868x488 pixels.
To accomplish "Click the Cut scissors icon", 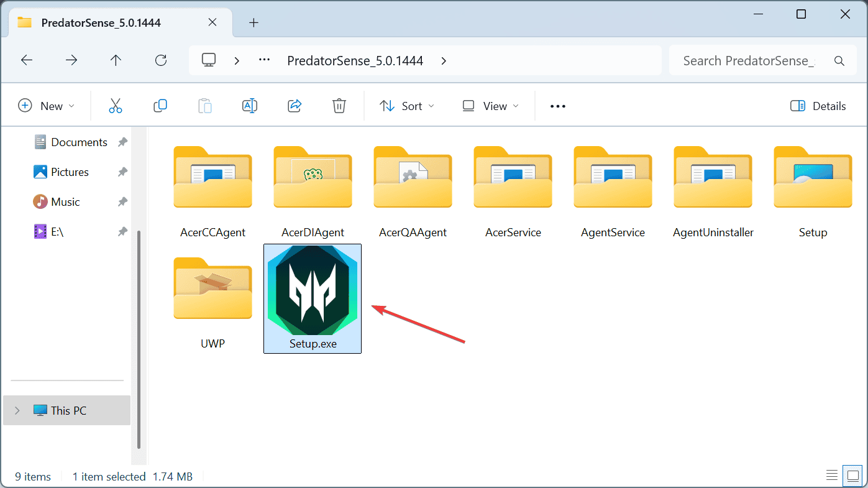I will pos(116,106).
